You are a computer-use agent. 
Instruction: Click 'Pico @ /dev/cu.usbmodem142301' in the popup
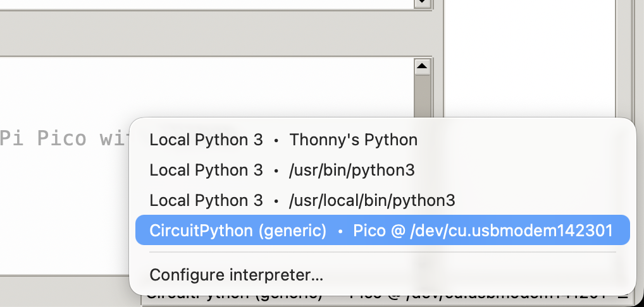[483, 231]
